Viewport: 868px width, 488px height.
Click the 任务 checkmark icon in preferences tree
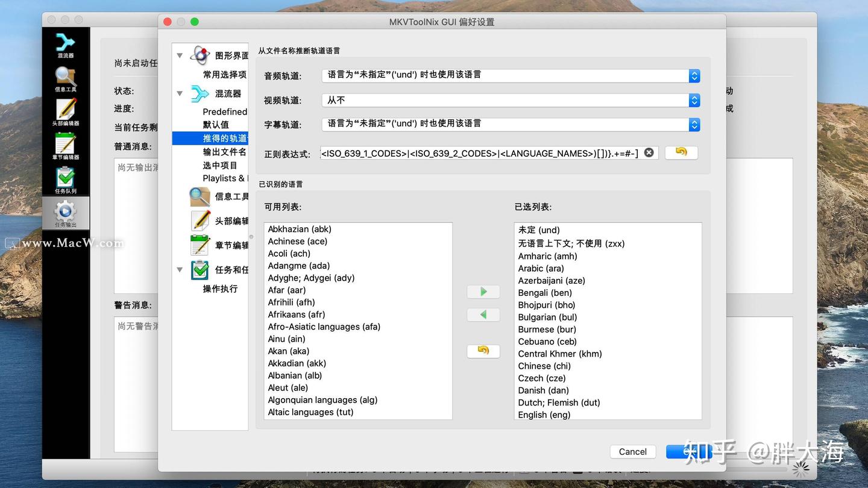(x=200, y=270)
